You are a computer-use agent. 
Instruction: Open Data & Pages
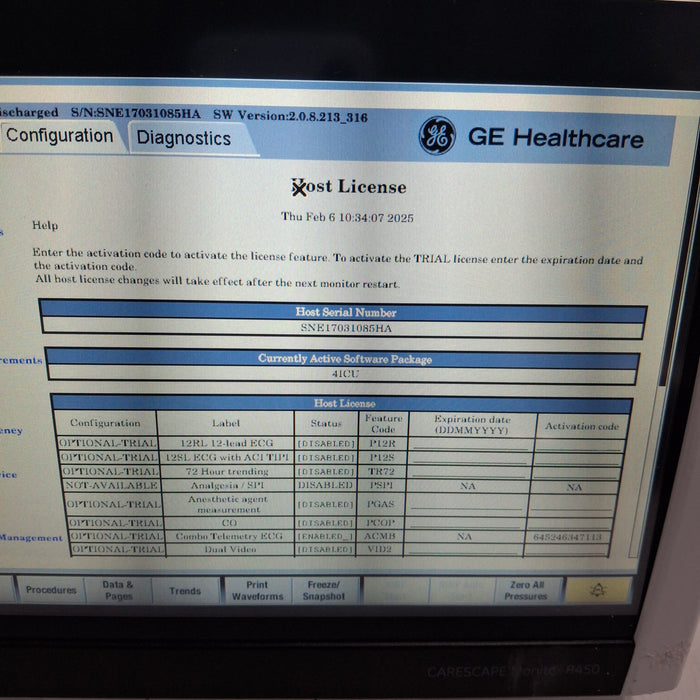[118, 590]
